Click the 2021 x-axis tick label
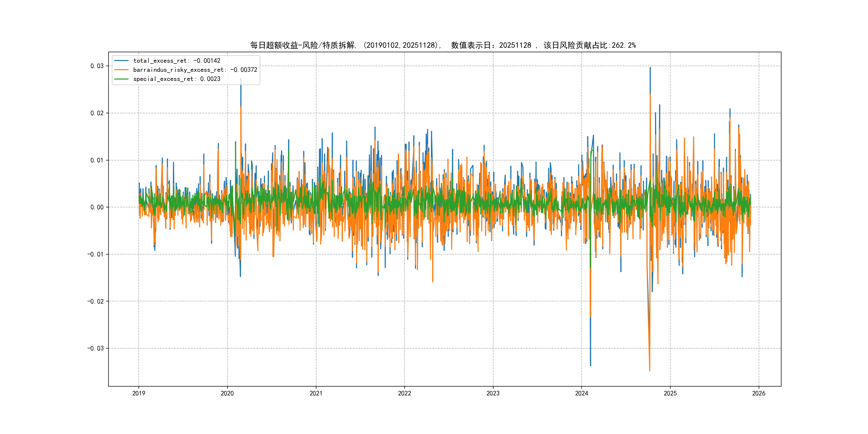 point(316,393)
